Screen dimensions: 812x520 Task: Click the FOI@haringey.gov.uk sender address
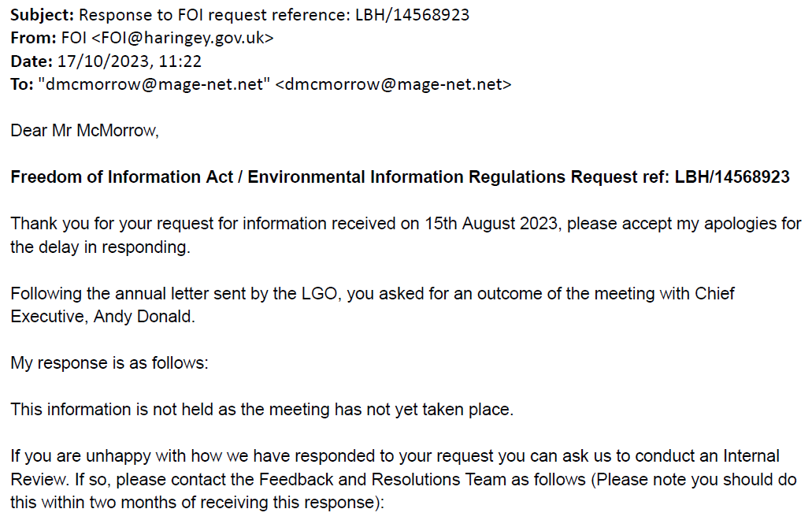[x=182, y=38]
